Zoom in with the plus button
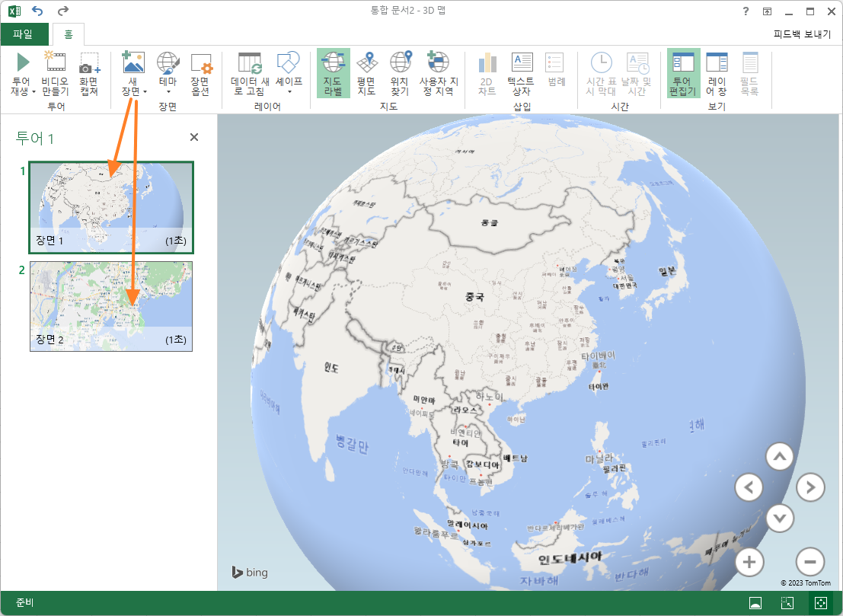This screenshot has height=616, width=843. [x=749, y=562]
